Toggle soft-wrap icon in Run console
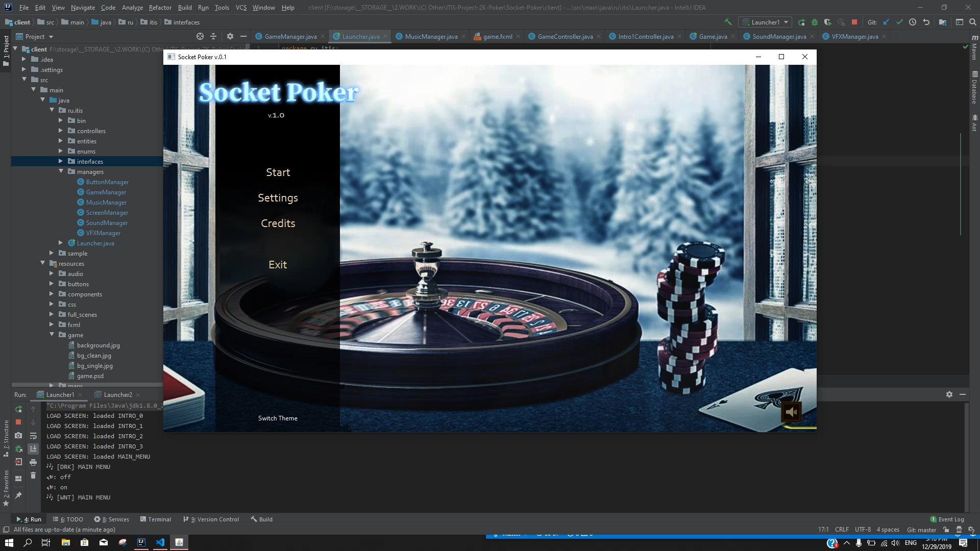 click(33, 436)
